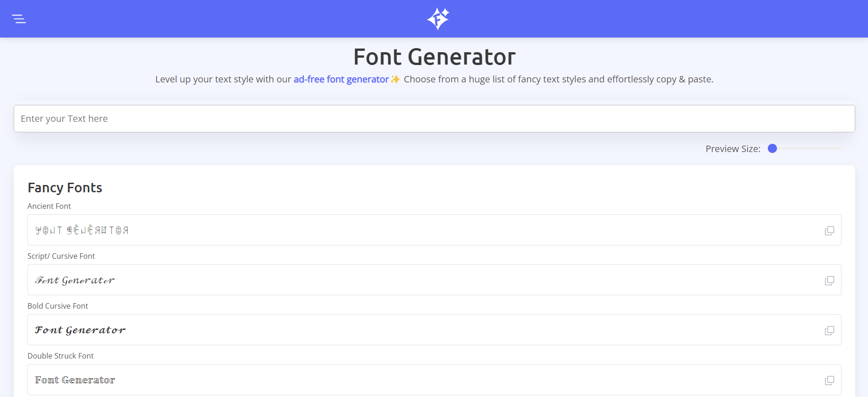This screenshot has width=868, height=397.
Task: Copy the Double Struck Font text
Action: (x=829, y=380)
